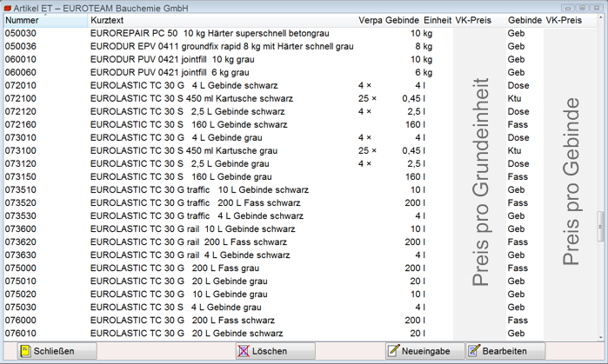Click the red app icon in title bar
This screenshot has width=608, height=364.
point(7,8)
